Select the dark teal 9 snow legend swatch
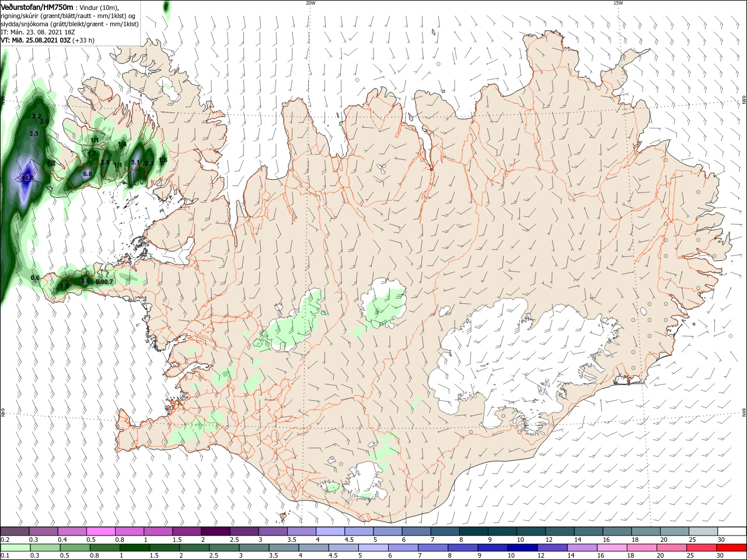The width and height of the screenshot is (747, 560). pyautogui.click(x=502, y=531)
